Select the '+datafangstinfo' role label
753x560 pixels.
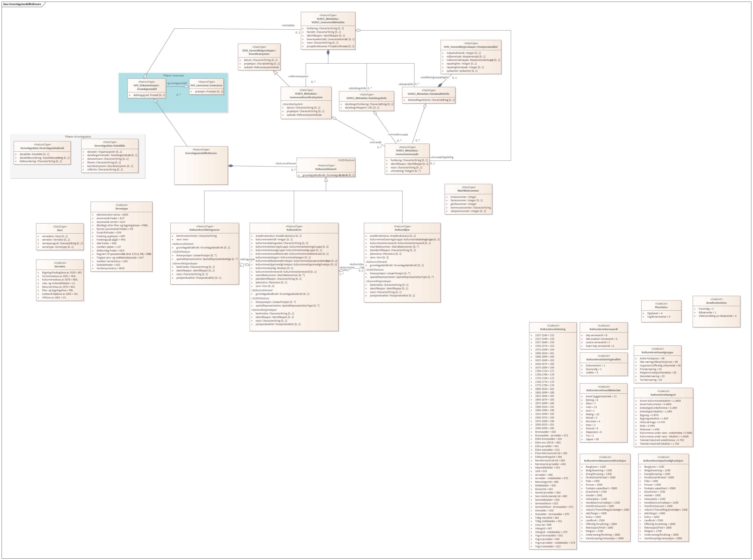tap(357, 89)
